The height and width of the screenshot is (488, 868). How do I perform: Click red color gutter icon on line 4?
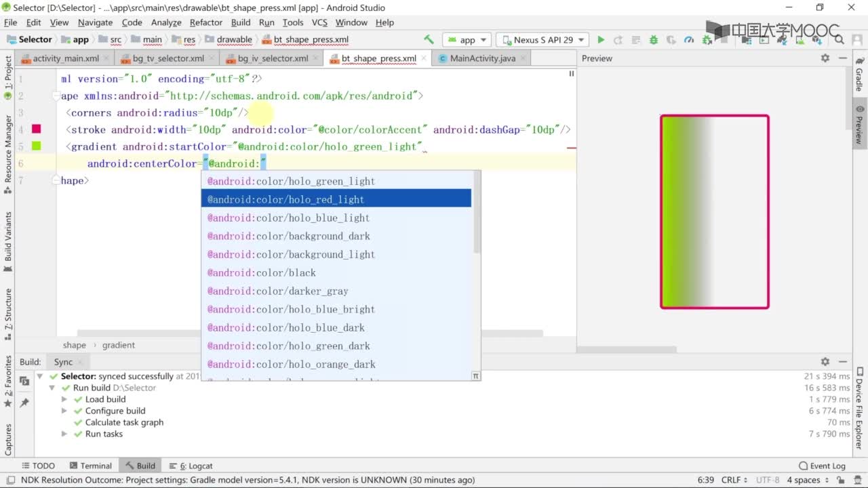(x=37, y=129)
